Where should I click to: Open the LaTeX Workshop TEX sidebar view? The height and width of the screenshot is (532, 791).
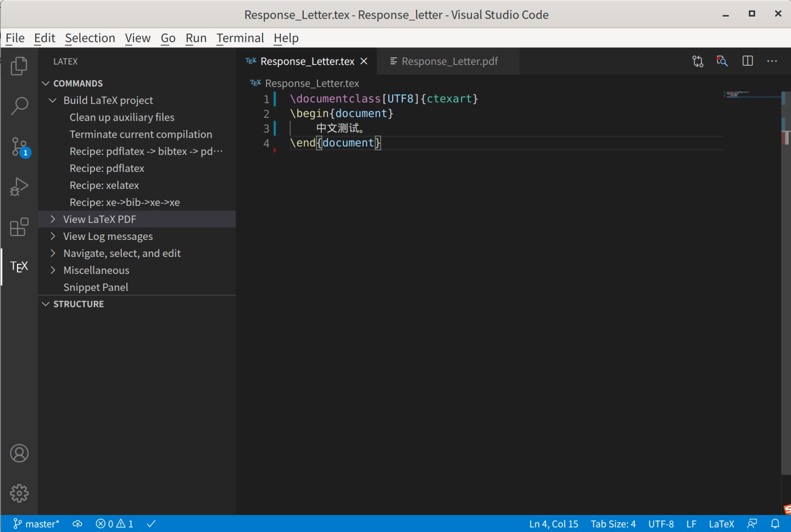(19, 267)
